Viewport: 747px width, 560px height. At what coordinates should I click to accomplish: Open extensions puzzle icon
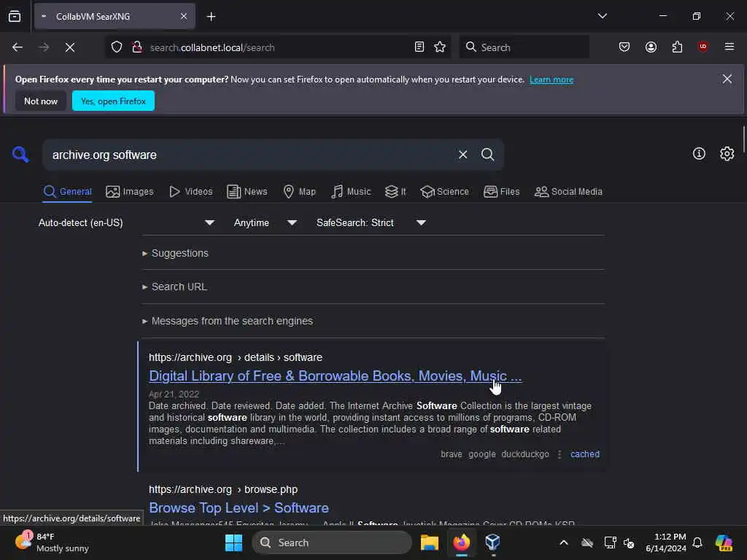tap(677, 47)
